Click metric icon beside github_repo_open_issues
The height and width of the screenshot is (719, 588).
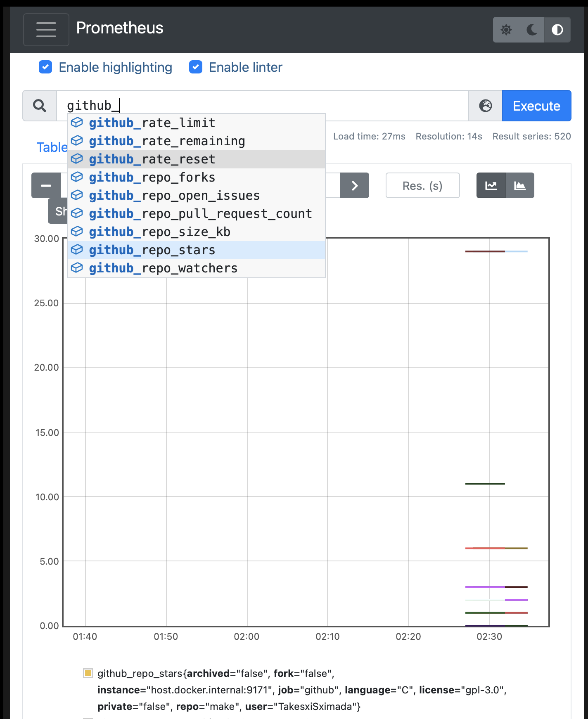pyautogui.click(x=77, y=195)
